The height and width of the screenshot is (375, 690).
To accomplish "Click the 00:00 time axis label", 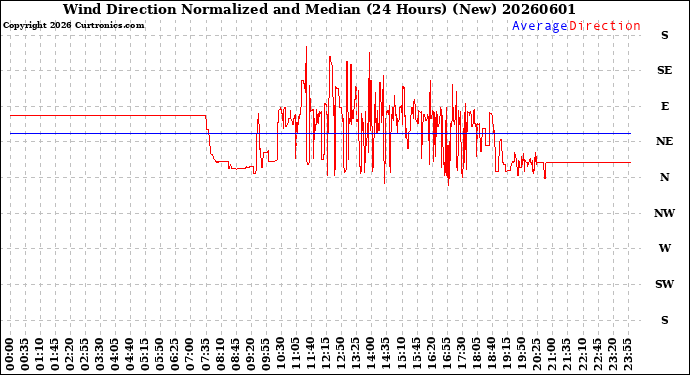I will (x=10, y=355).
